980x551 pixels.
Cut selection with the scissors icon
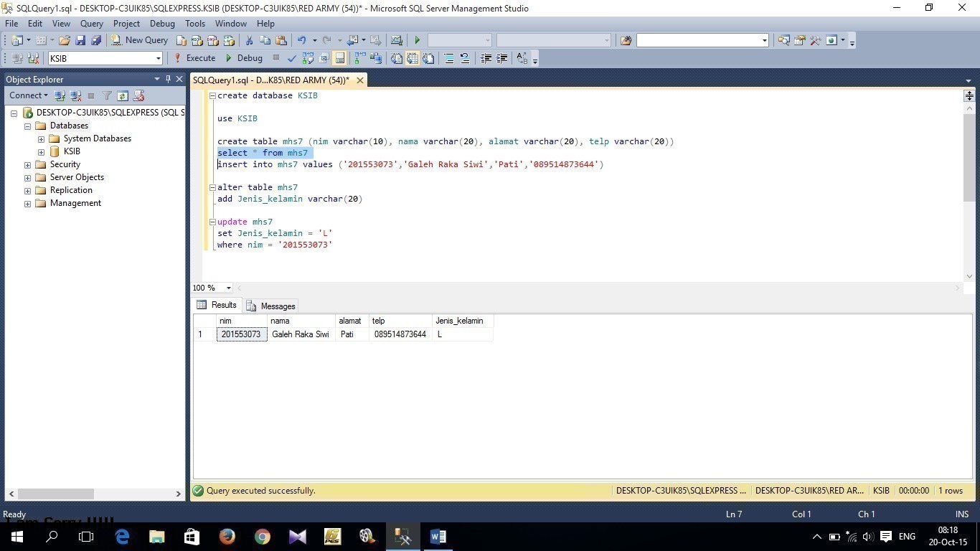249,40
